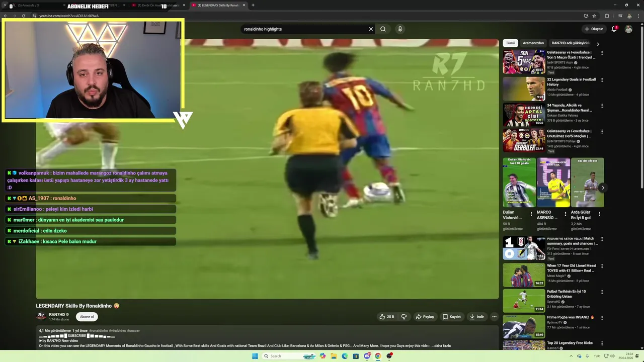
Task: Open options for Prime Pogba was INSANE video
Action: pos(602,318)
